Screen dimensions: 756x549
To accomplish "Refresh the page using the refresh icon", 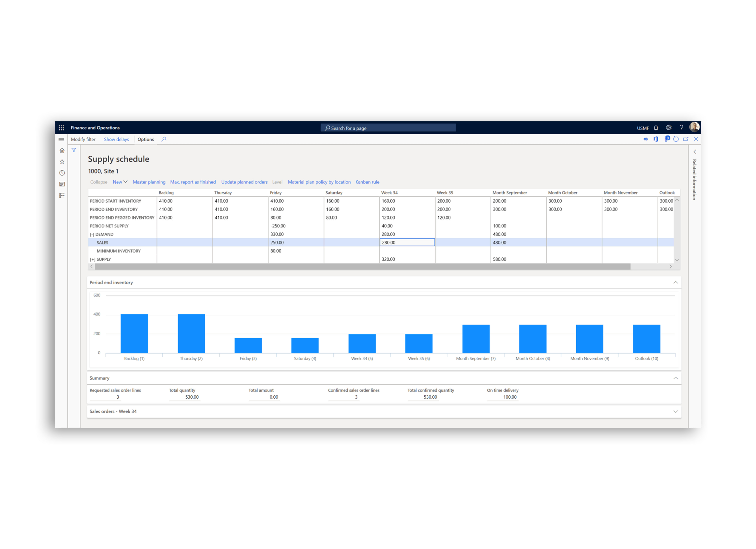I will [x=676, y=139].
